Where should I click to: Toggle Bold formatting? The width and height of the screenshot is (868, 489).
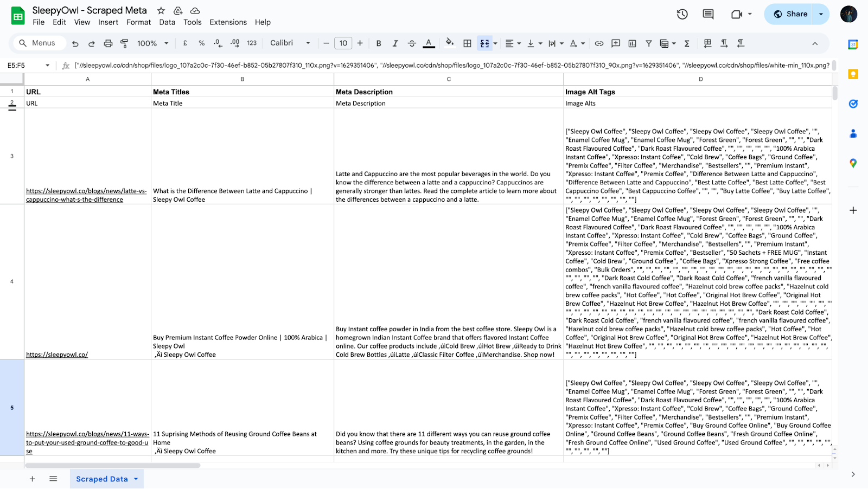[x=379, y=43]
